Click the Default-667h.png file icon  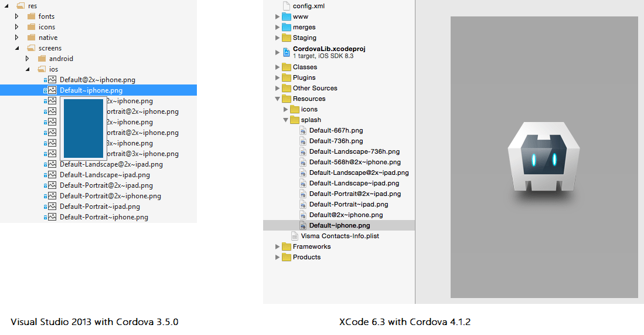click(303, 130)
